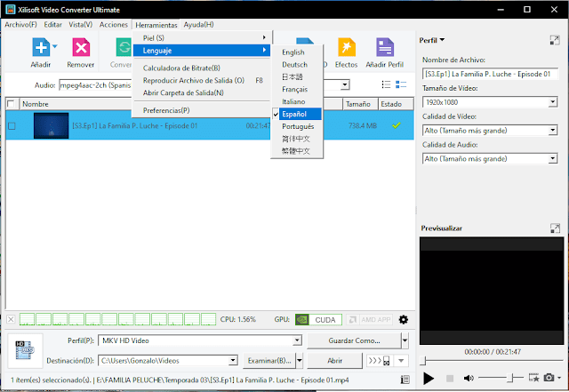Switch to simple list view icon
The width and height of the screenshot is (569, 392).
click(x=387, y=84)
